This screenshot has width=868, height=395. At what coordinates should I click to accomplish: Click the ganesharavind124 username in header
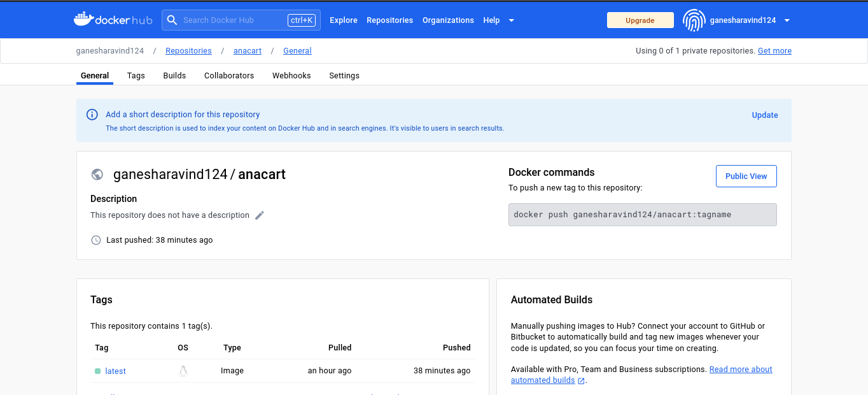tap(743, 20)
